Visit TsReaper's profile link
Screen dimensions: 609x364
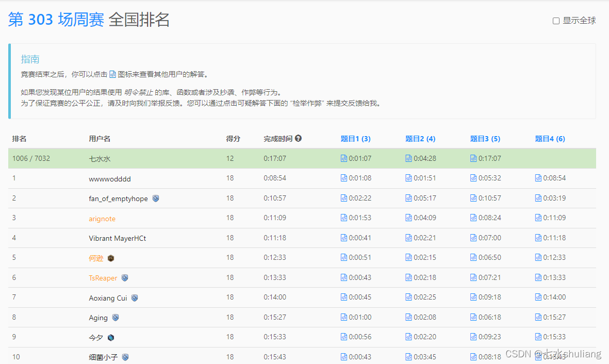[x=103, y=278]
